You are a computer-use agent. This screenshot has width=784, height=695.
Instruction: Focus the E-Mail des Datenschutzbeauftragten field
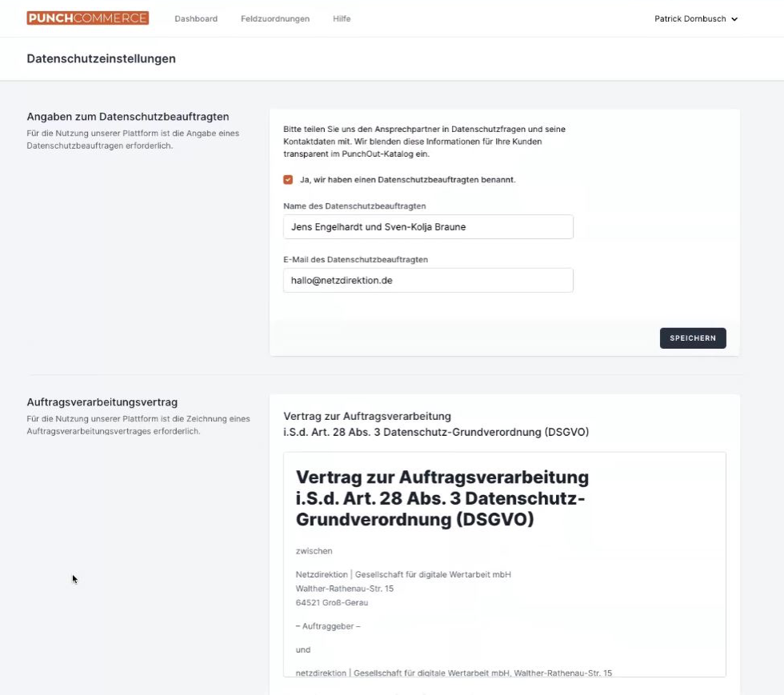(x=428, y=281)
